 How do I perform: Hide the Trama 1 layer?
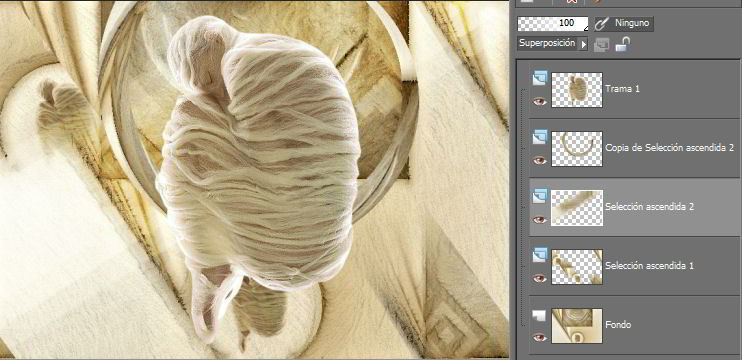[539, 101]
